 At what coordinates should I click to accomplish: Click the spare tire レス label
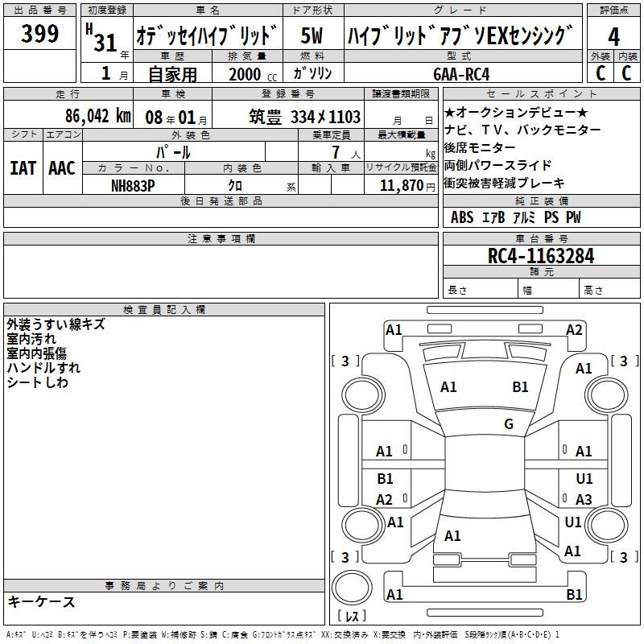(x=352, y=615)
